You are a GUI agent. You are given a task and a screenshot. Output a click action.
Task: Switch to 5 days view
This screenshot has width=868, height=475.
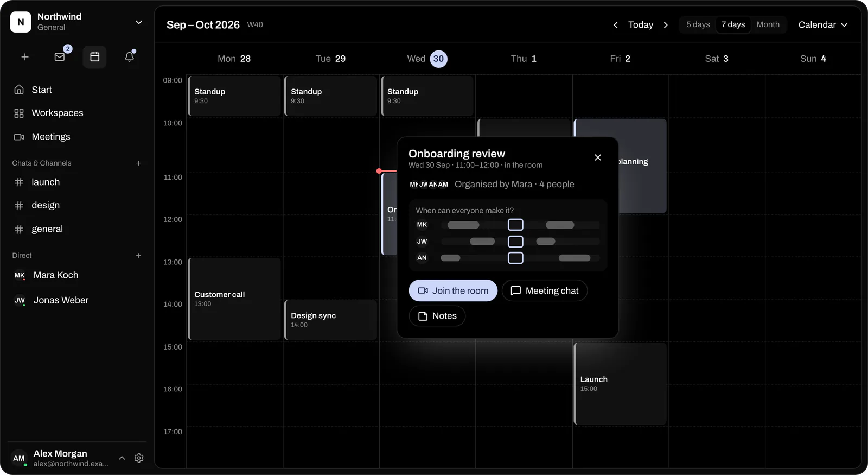pyautogui.click(x=698, y=24)
